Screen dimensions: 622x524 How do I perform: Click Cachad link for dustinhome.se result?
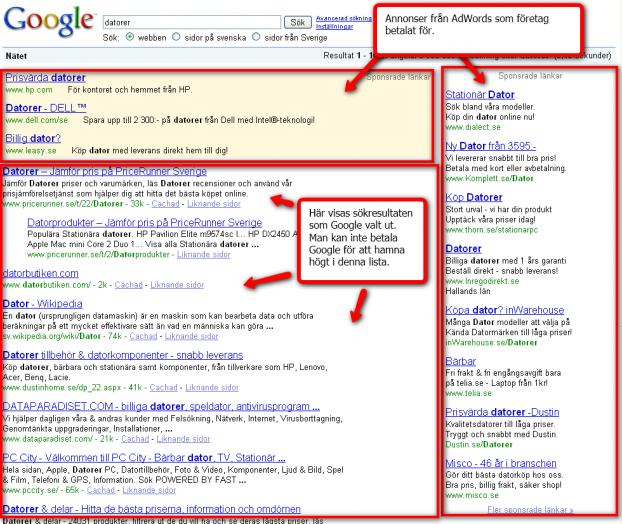click(x=163, y=388)
